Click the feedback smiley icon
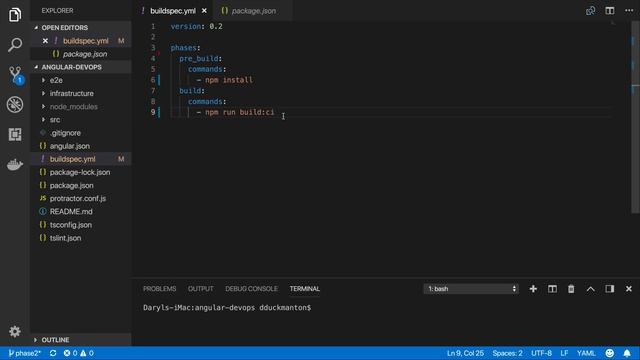 pyautogui.click(x=609, y=353)
